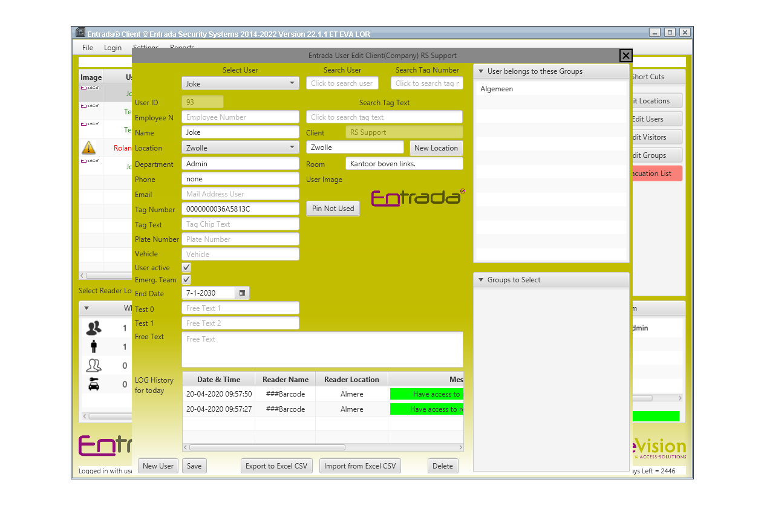Collapse the Groups to Select panel
The width and height of the screenshot is (764, 532).
coord(481,280)
